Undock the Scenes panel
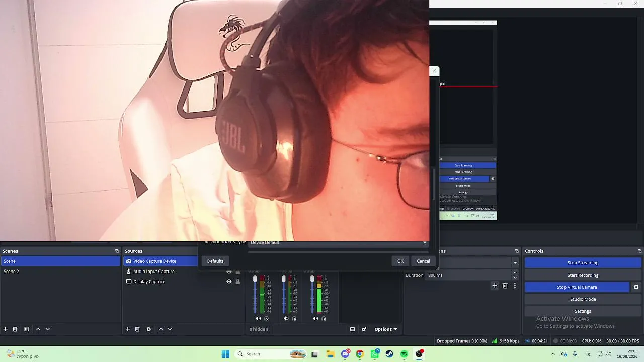Screen dimensions: 644x362 117,251
